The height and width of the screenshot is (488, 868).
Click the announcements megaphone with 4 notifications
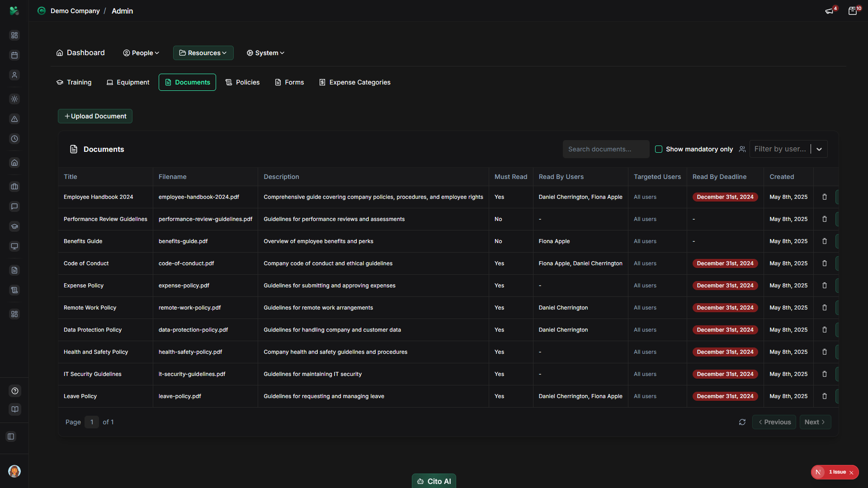click(x=830, y=10)
